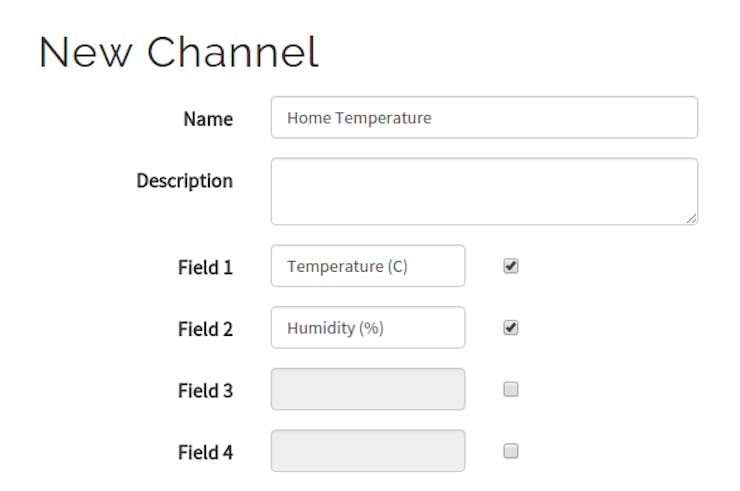Uncheck the Field 1 checkbox
This screenshot has width=740, height=491.
[511, 266]
